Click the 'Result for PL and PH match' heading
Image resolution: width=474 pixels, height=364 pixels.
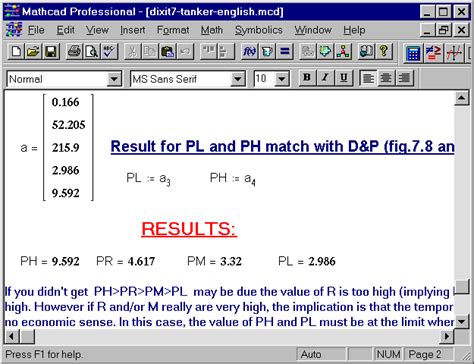pos(282,147)
